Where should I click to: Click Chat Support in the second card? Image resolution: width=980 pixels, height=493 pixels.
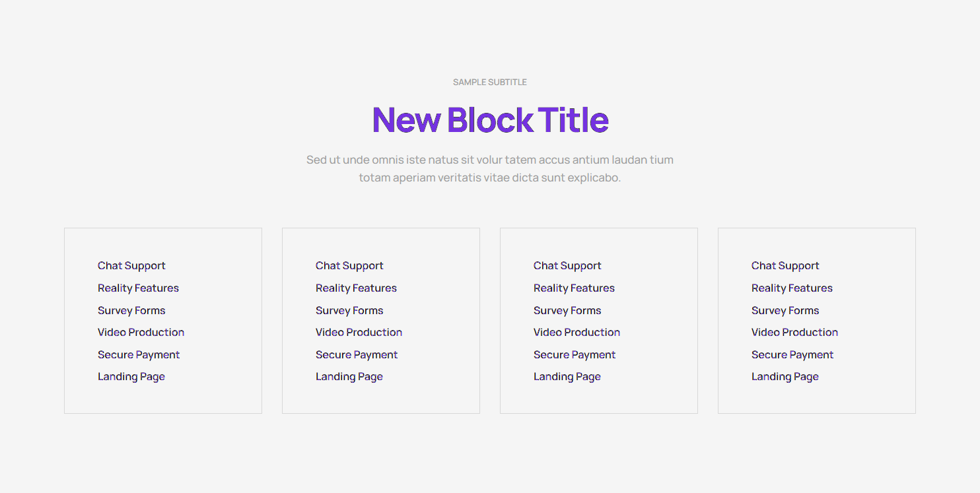[349, 266]
